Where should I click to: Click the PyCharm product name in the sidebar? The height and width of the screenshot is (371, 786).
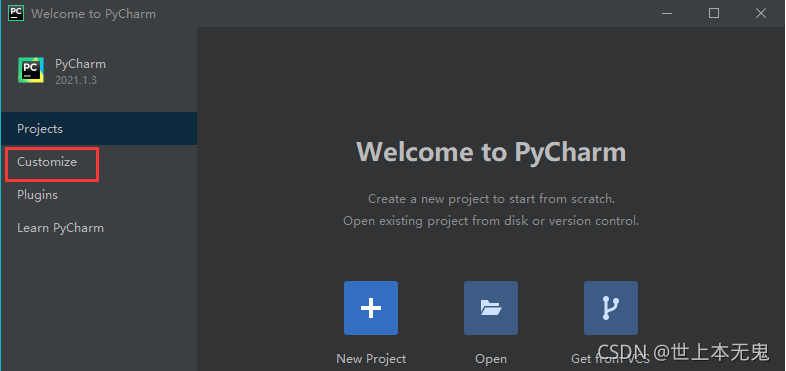(x=80, y=64)
